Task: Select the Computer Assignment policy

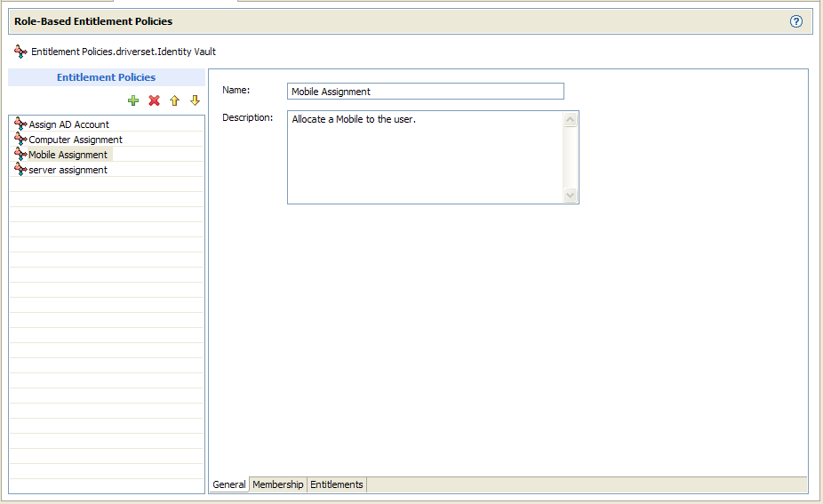Action: (x=76, y=140)
